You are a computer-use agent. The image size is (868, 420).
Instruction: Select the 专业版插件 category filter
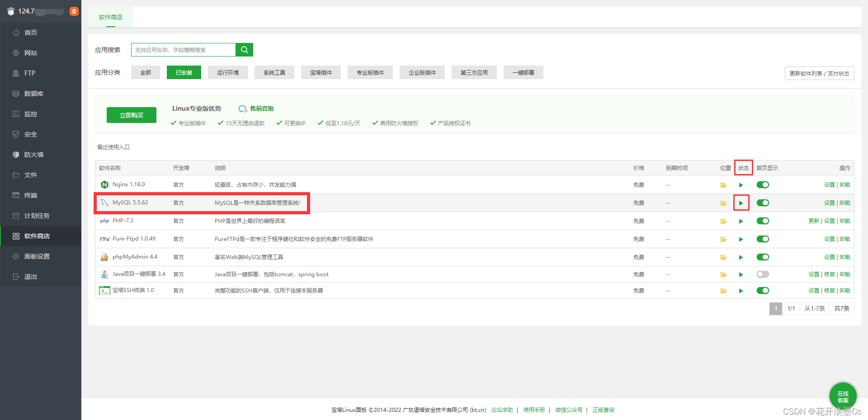[370, 72]
